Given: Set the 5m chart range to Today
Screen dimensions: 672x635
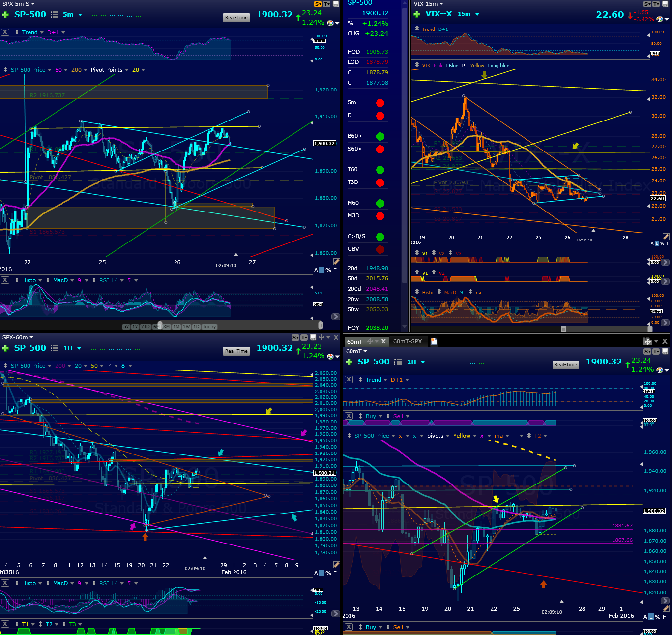Looking at the screenshot, I should point(209,327).
